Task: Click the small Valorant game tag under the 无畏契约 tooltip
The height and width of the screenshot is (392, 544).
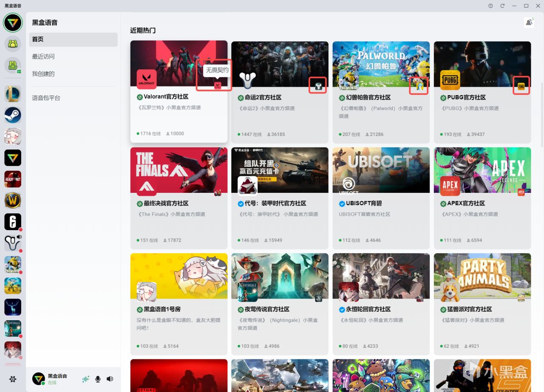Action: click(218, 85)
